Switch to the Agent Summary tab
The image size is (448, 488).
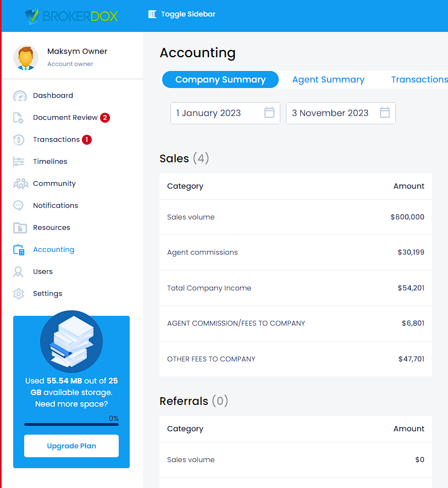(x=328, y=80)
